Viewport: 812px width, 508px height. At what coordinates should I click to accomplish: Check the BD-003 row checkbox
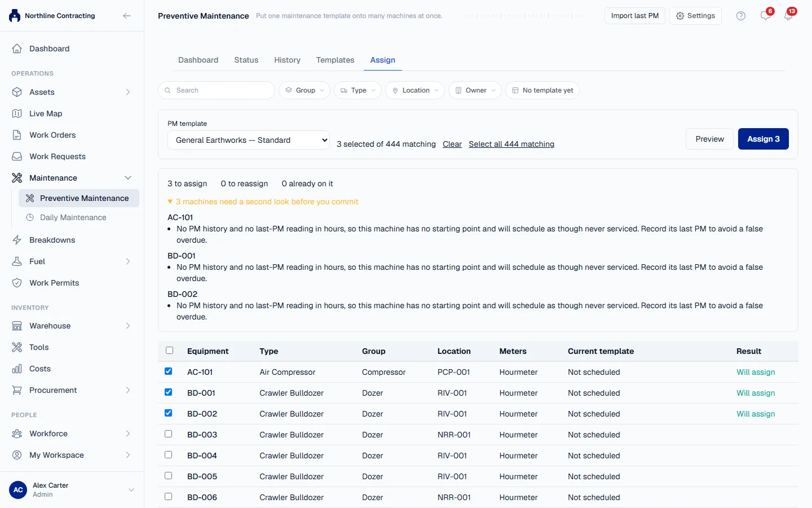click(x=168, y=434)
